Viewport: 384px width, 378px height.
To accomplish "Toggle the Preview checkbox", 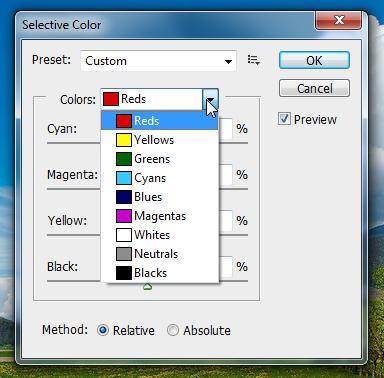I will [284, 119].
